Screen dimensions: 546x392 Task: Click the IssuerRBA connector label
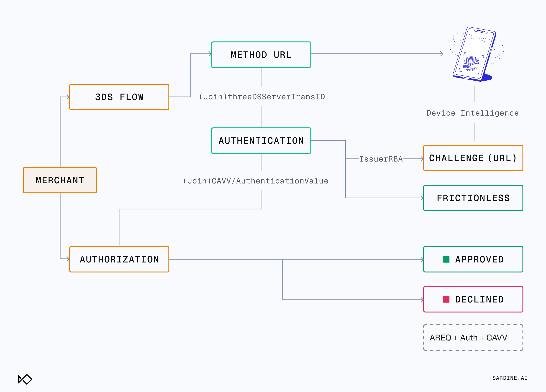point(381,159)
